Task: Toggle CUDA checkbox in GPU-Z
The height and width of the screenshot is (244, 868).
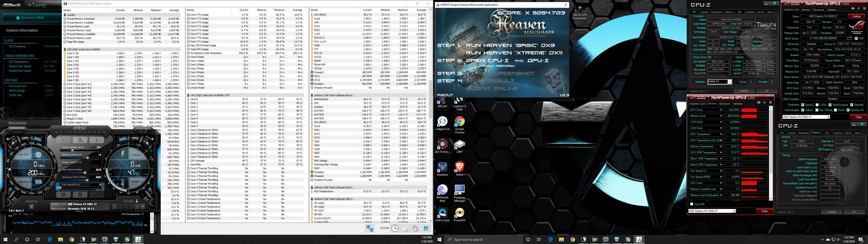Action: [817, 105]
